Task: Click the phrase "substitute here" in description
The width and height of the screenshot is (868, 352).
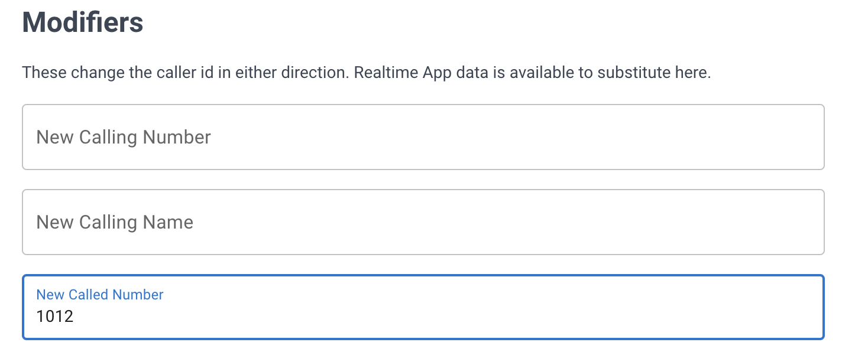Action: click(653, 73)
